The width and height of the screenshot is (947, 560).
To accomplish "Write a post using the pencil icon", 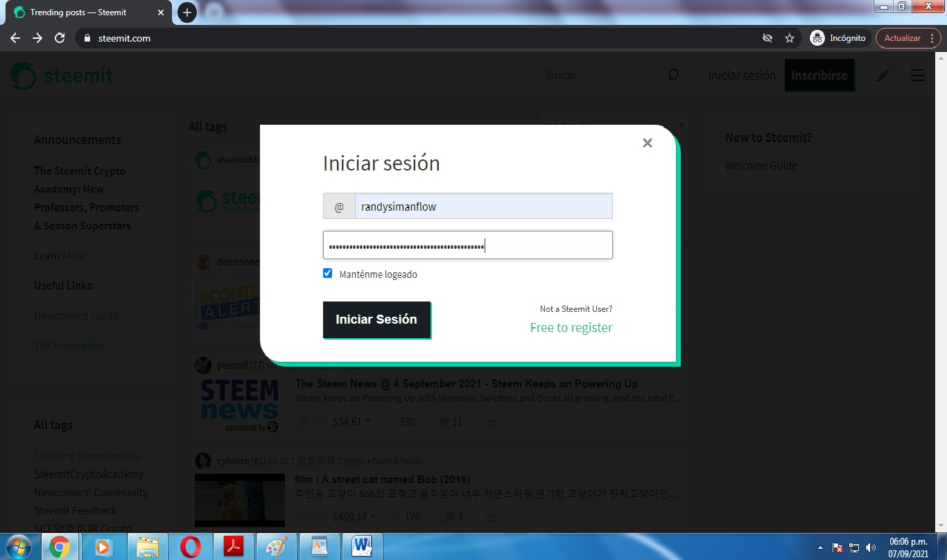I will point(883,76).
